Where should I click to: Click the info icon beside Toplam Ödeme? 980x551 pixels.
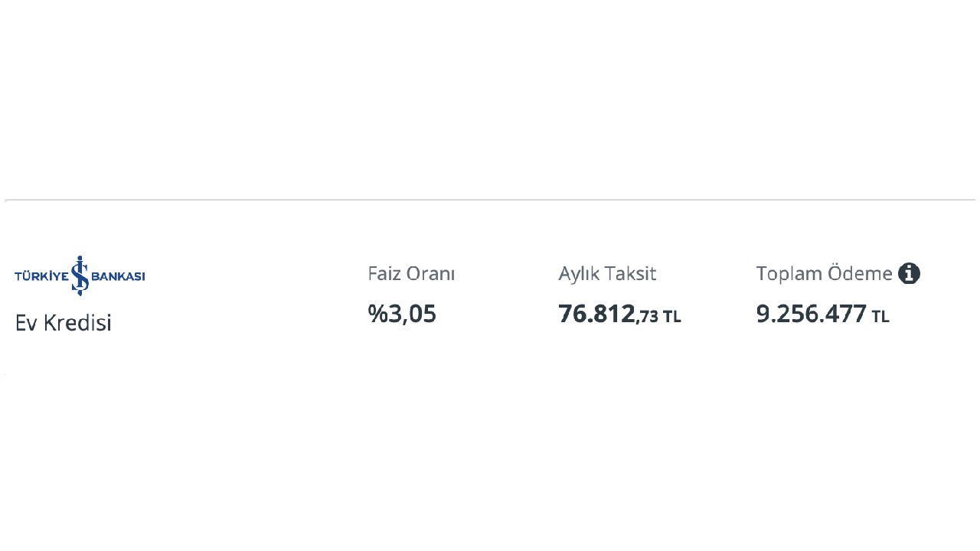coord(909,273)
